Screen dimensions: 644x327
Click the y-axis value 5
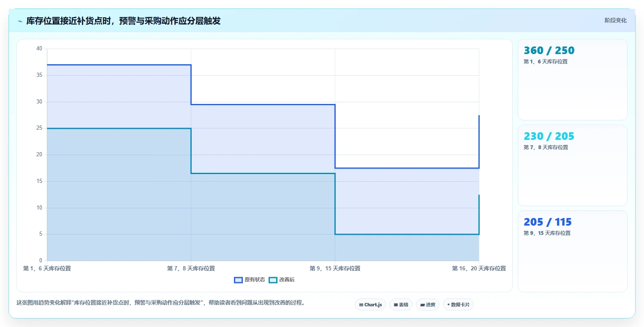pyautogui.click(x=41, y=234)
